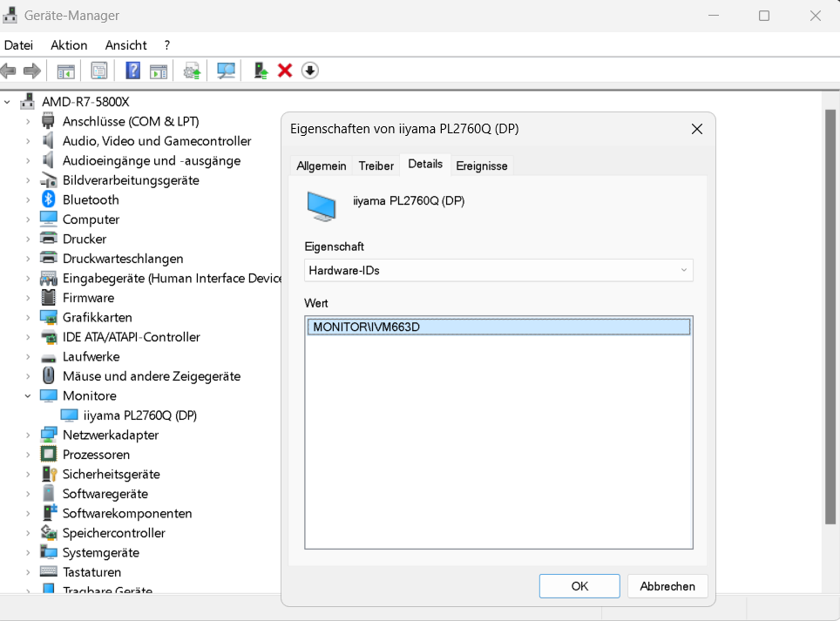Click the Back arrow toolbar icon
This screenshot has width=840, height=621.
click(8, 71)
